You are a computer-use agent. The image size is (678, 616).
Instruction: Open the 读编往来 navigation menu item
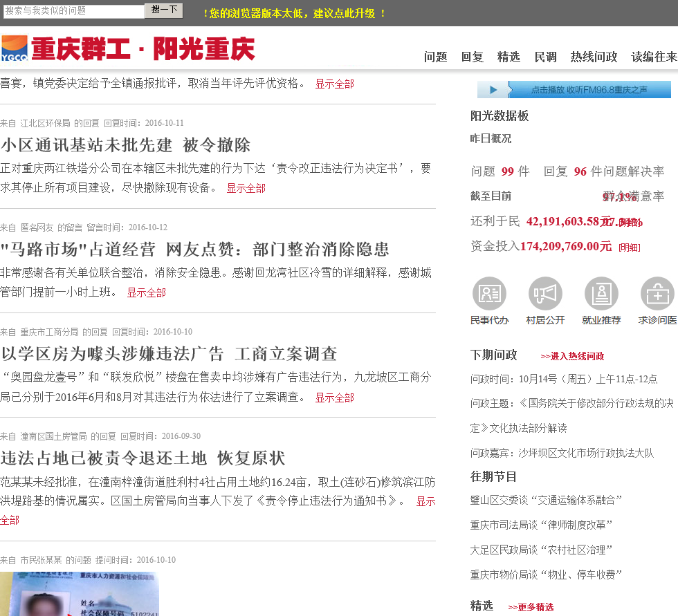654,57
